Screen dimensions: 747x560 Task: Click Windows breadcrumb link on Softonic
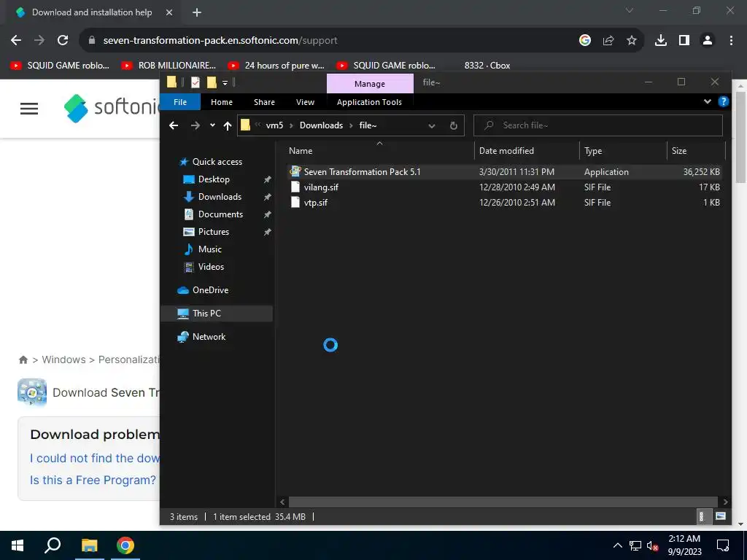(64, 359)
